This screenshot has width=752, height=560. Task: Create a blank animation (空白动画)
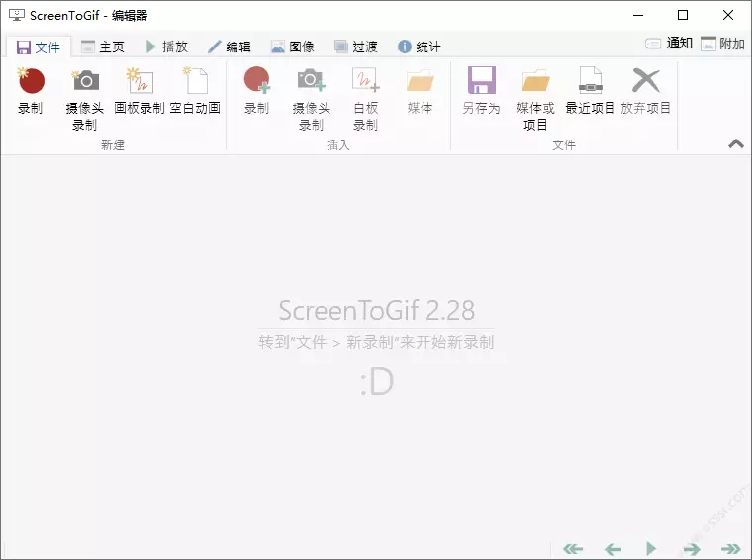coord(195,91)
